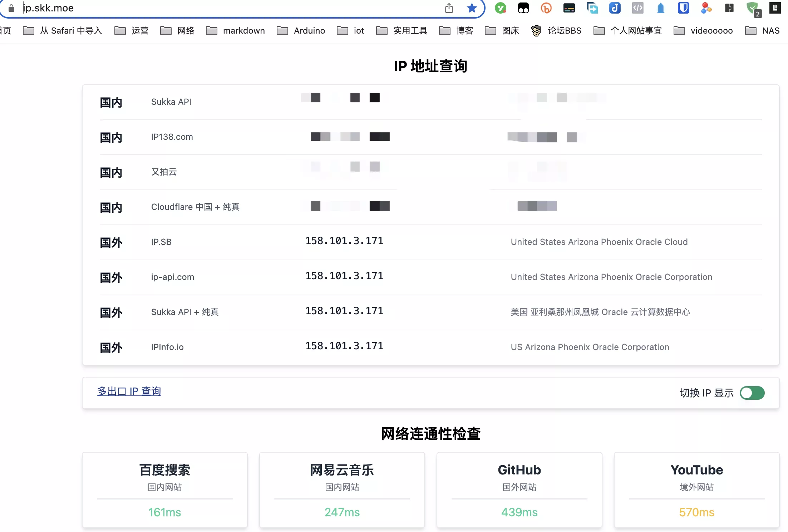Click the IP.SB address 158.101.3.171
The width and height of the screenshot is (788, 532).
point(344,241)
